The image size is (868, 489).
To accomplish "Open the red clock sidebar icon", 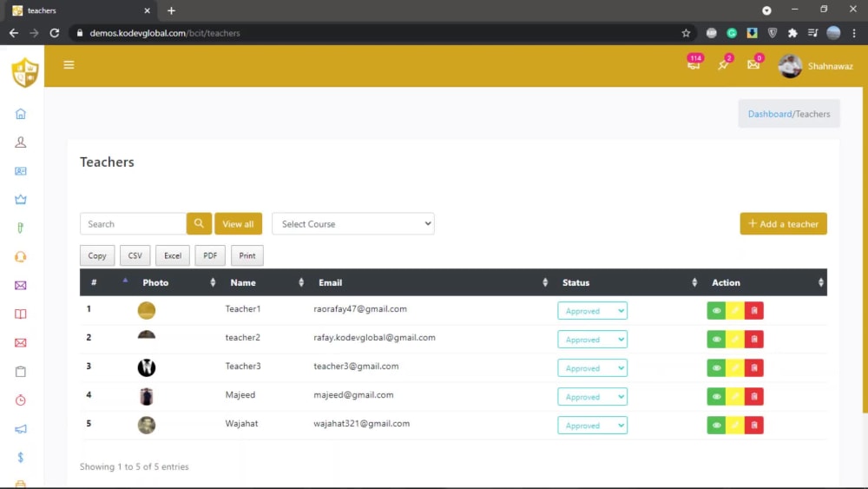I will pos(21,400).
